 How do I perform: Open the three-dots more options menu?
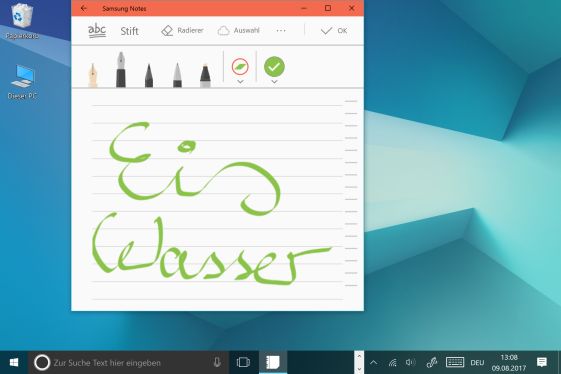pyautogui.click(x=281, y=31)
